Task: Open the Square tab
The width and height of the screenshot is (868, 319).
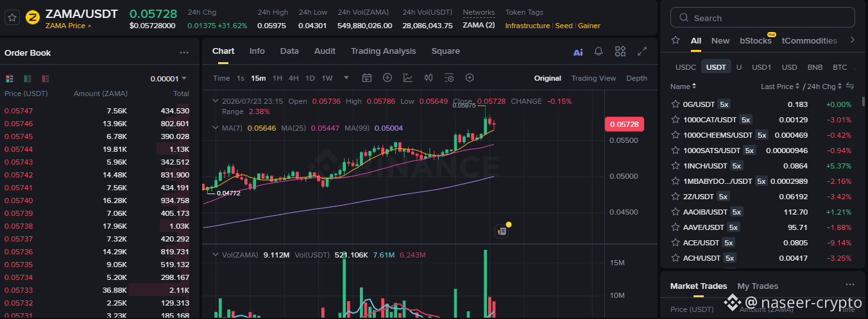Action: [445, 51]
